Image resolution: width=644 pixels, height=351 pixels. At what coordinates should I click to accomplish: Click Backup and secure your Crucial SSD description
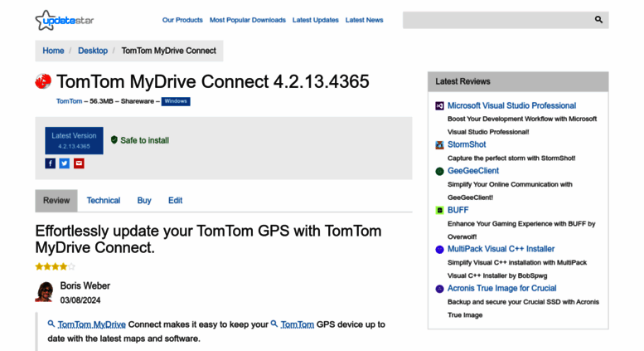pyautogui.click(x=523, y=308)
